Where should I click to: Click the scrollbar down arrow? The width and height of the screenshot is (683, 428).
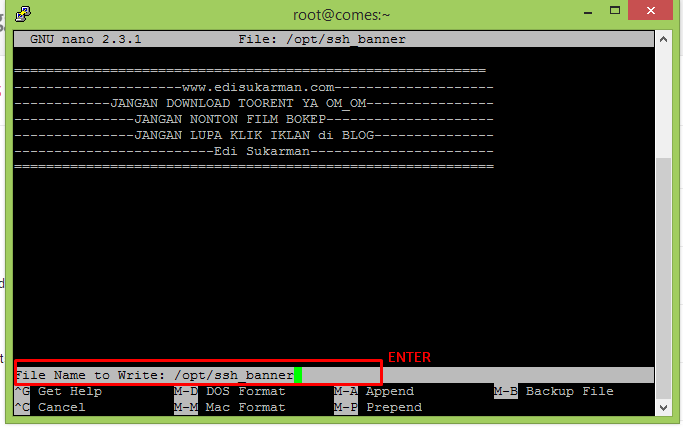(663, 408)
